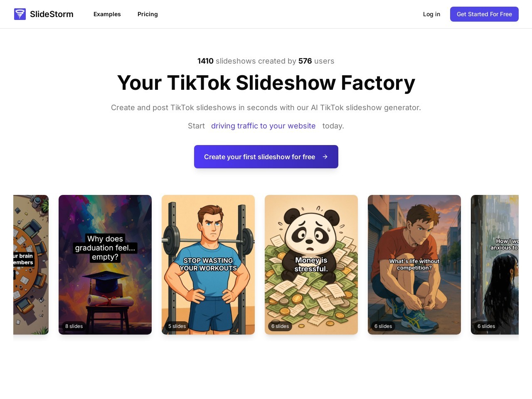532x399 pixels.
Task: Click the Get Started For Free button
Action: [x=484, y=14]
